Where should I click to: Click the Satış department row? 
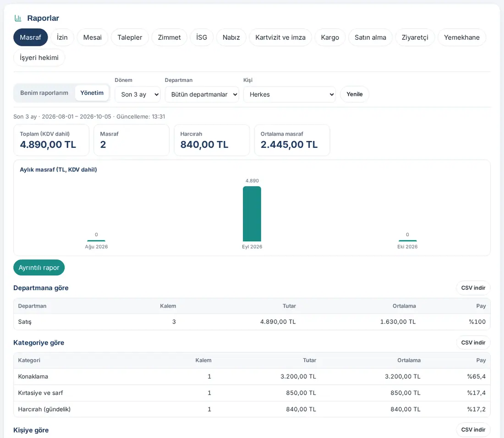click(252, 322)
